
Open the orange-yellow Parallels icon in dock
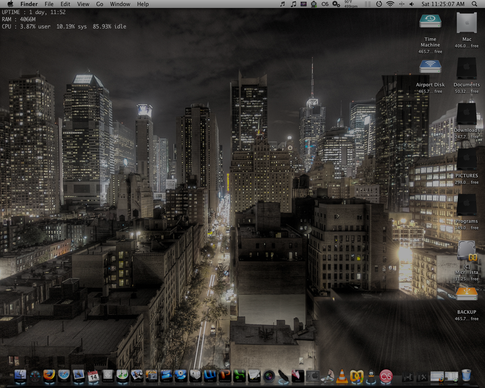tap(356, 376)
